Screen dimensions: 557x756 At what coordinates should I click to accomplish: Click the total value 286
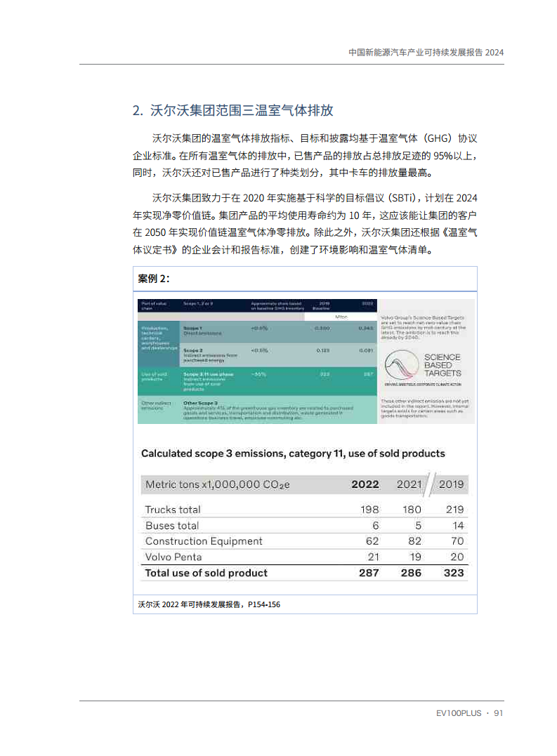411,573
